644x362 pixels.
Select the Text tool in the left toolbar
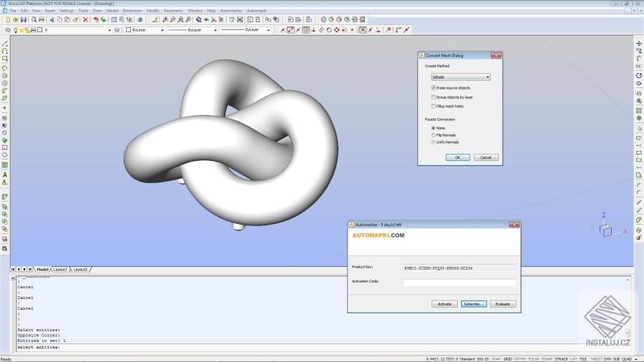pyautogui.click(x=4, y=175)
